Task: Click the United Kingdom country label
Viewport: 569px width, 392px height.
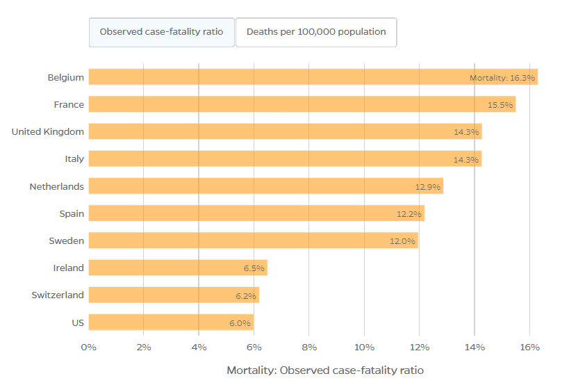Action: pos(47,132)
